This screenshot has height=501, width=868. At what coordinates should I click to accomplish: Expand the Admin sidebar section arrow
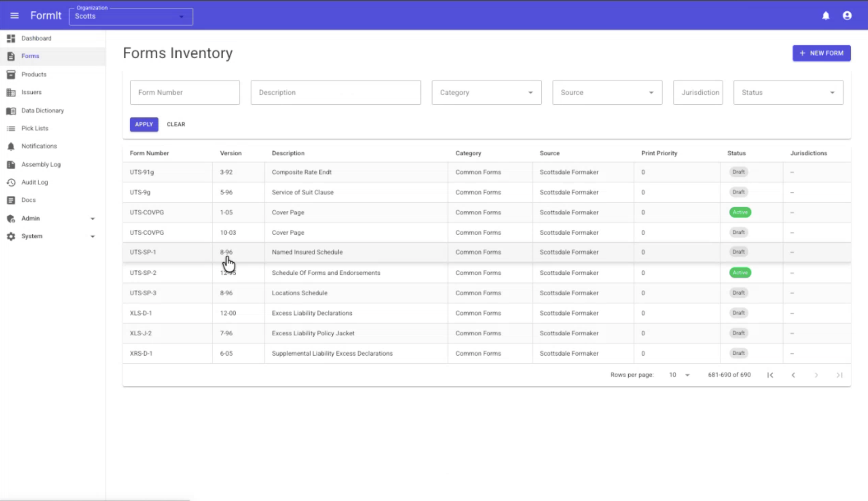click(x=92, y=219)
